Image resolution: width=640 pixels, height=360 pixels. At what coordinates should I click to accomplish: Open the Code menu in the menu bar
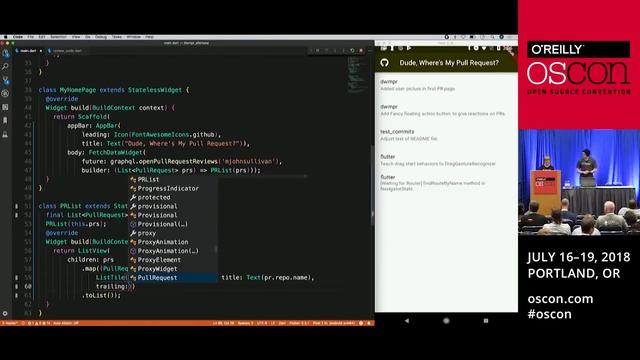coord(18,37)
